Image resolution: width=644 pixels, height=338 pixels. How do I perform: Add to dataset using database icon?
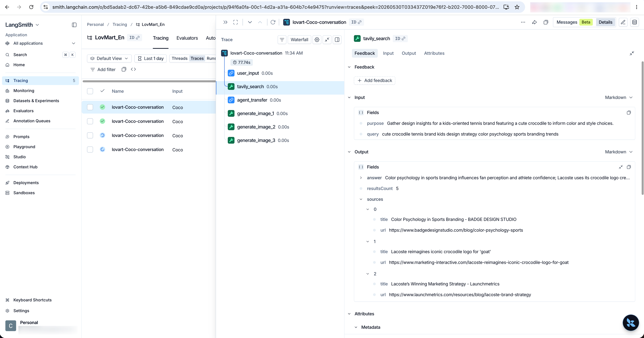[x=634, y=22]
